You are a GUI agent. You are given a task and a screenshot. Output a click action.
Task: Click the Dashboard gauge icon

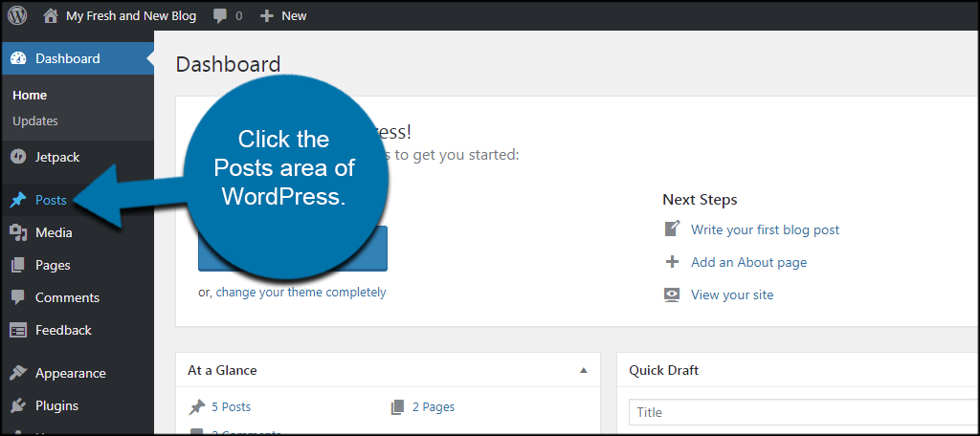(19, 58)
